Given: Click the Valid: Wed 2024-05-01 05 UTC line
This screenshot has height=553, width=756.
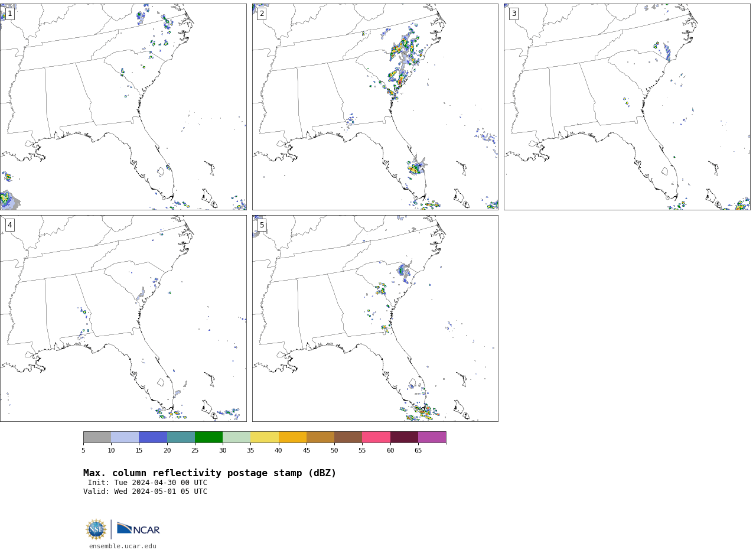Looking at the screenshot, I should coord(145,492).
